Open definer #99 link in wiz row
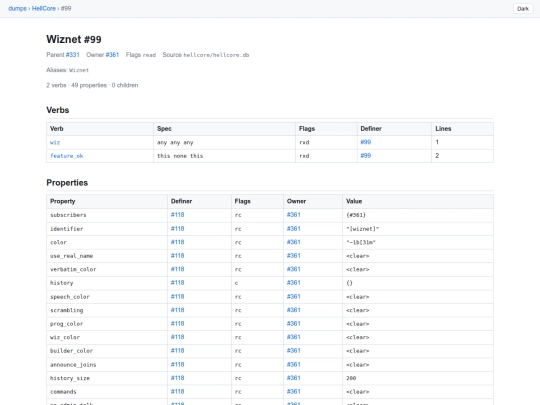540x405 pixels. (x=366, y=142)
